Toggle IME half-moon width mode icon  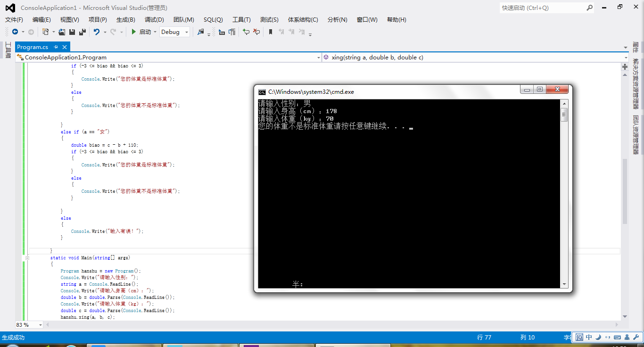pyautogui.click(x=598, y=337)
